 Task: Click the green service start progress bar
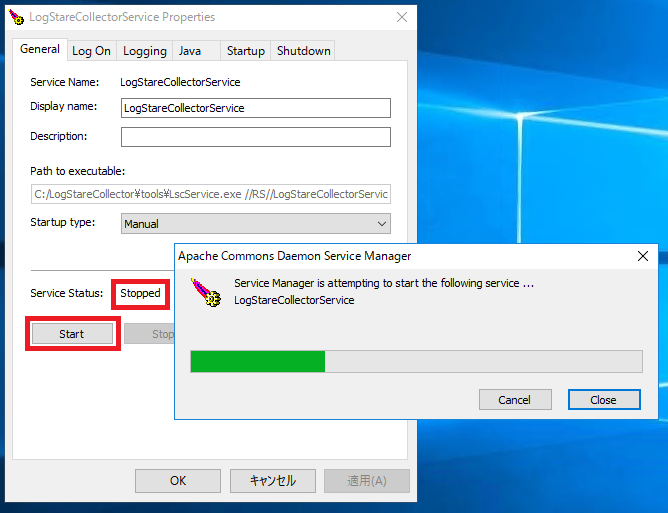pos(416,361)
